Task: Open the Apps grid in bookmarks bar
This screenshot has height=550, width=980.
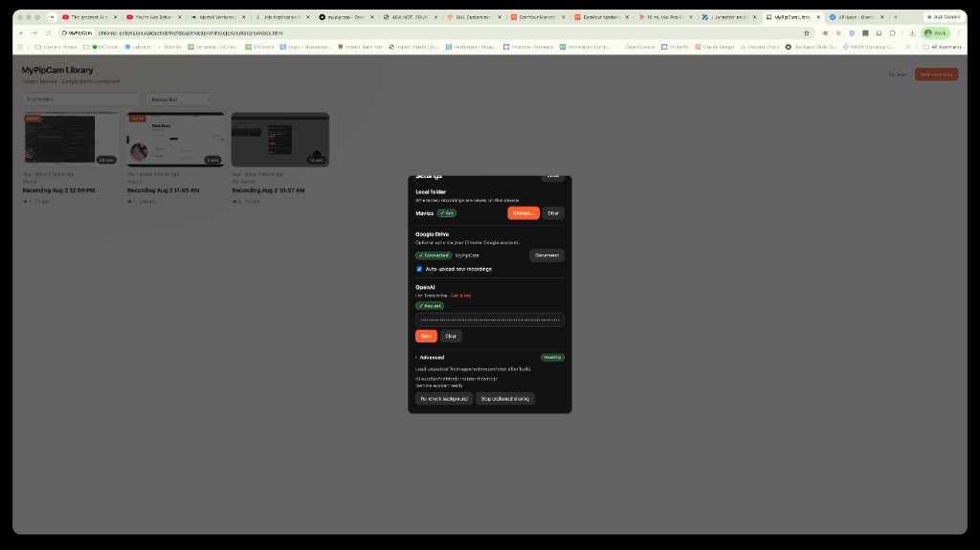Action: (21, 47)
